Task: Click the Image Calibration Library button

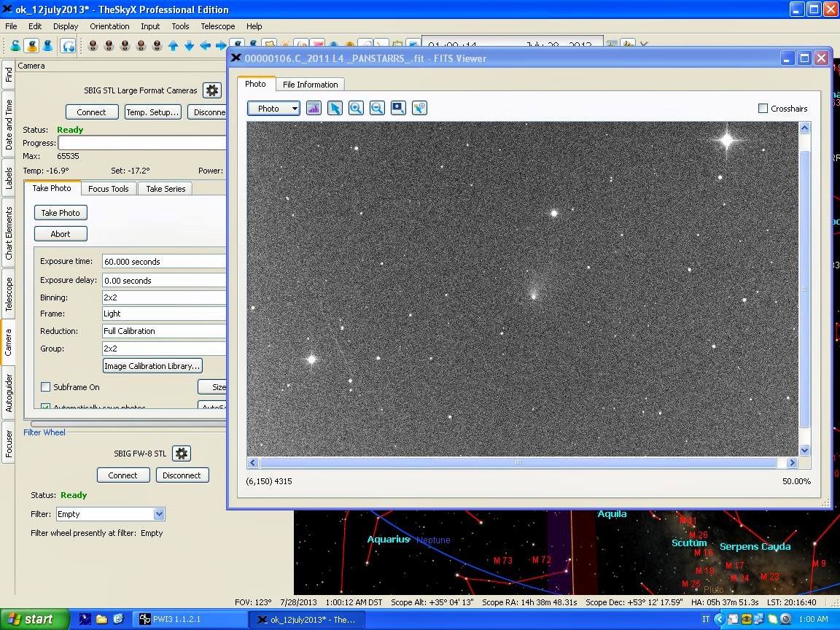Action: 152,366
